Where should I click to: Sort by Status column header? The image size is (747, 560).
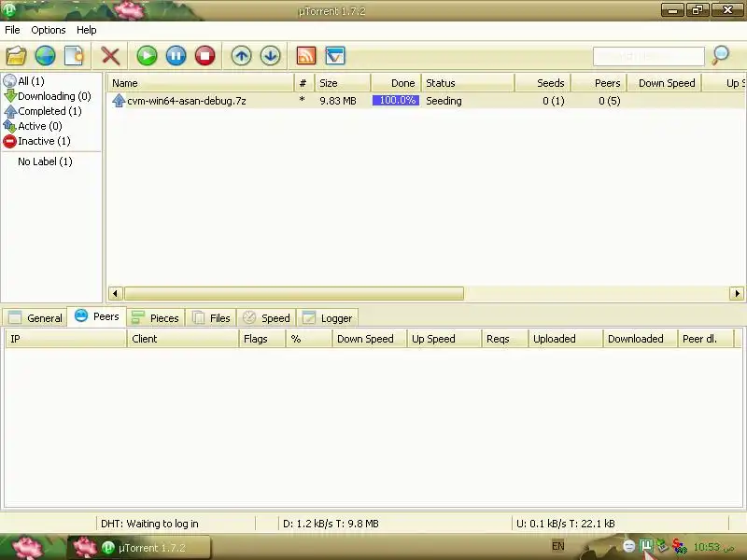coord(468,83)
